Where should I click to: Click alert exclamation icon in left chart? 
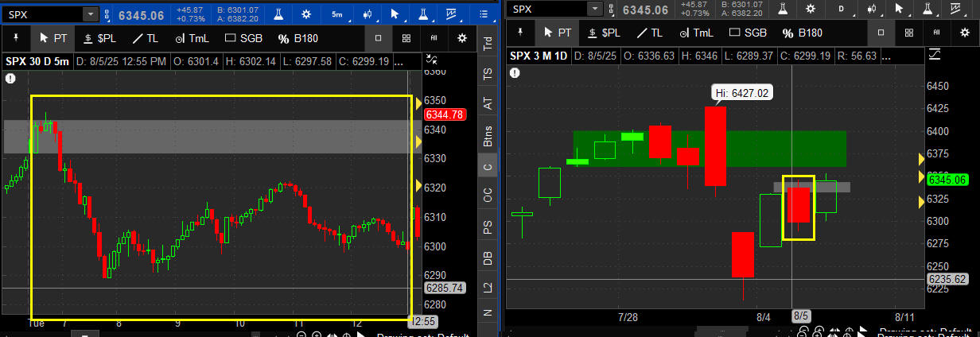tap(10, 78)
